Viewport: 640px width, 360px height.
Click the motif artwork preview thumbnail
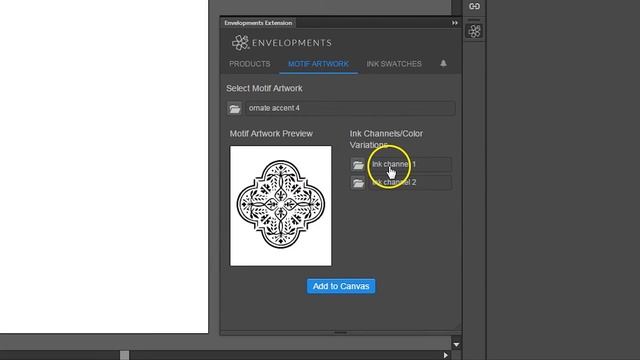(281, 206)
